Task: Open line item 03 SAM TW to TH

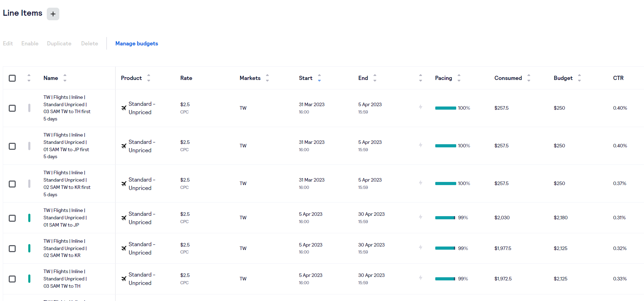Action: coord(65,279)
